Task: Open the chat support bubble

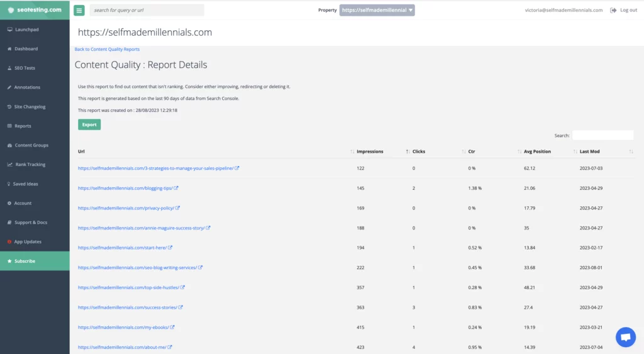Action: (x=626, y=337)
